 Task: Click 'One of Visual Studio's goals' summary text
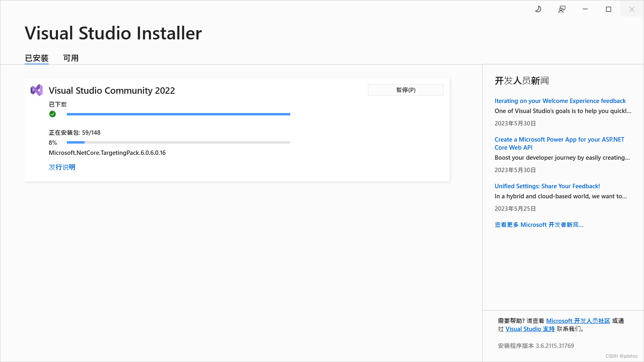[563, 111]
